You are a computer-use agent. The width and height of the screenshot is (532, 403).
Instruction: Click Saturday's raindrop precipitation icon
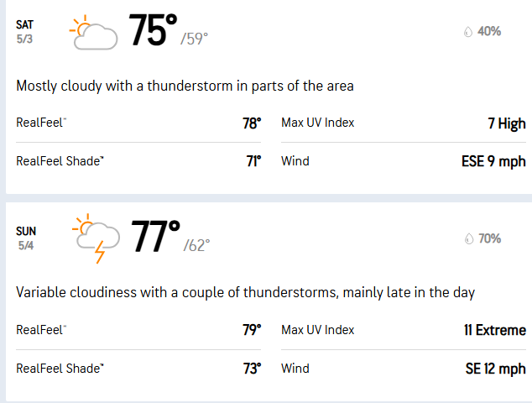[468, 32]
